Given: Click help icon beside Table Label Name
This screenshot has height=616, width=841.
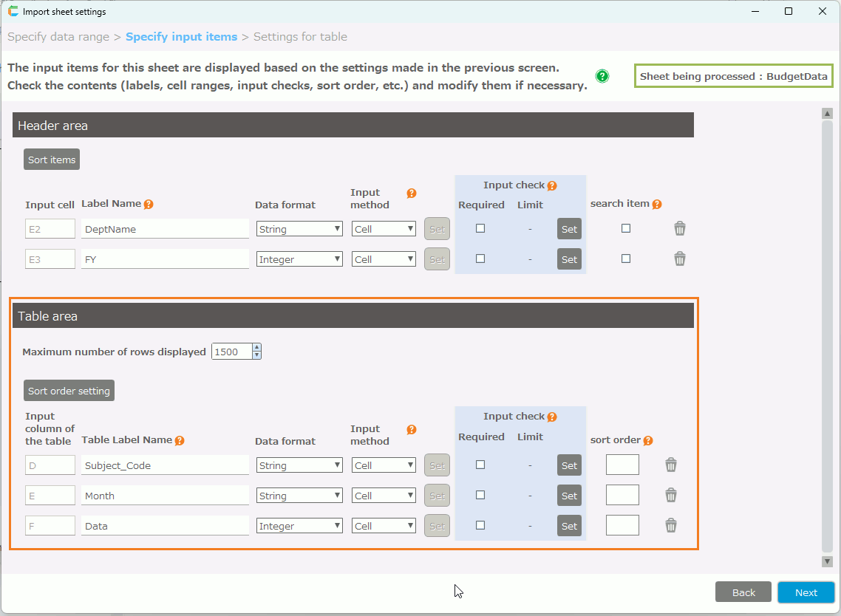Looking at the screenshot, I should pyautogui.click(x=180, y=440).
